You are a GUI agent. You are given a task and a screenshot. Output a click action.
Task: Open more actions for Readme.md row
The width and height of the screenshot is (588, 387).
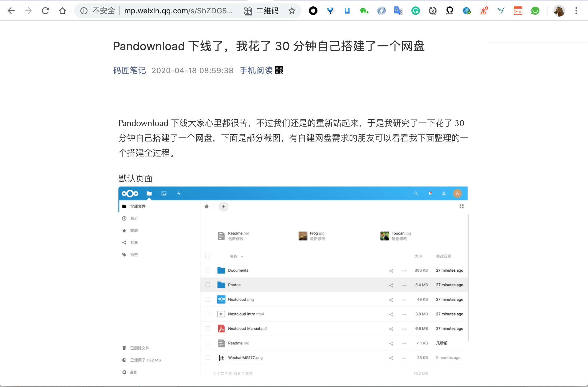pyautogui.click(x=404, y=343)
